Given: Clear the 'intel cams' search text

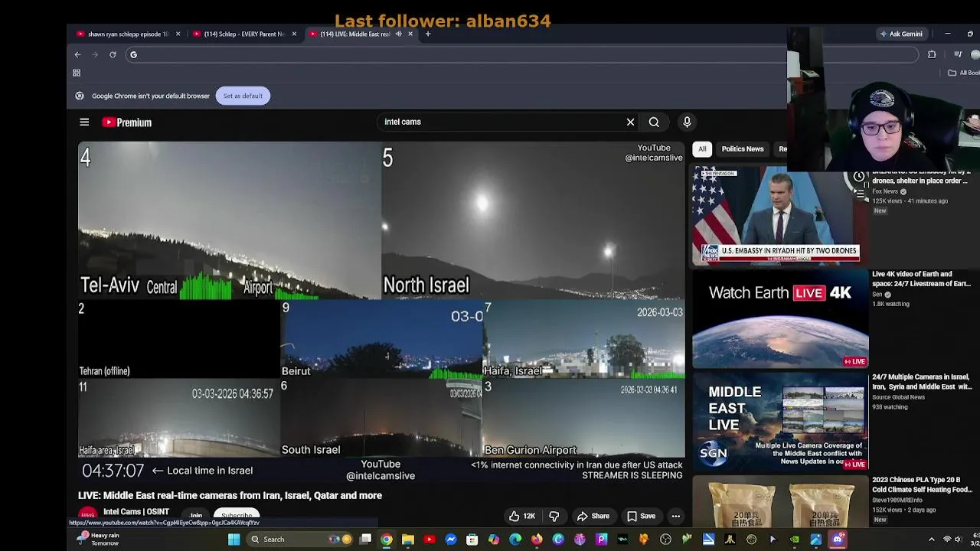Looking at the screenshot, I should [x=630, y=122].
